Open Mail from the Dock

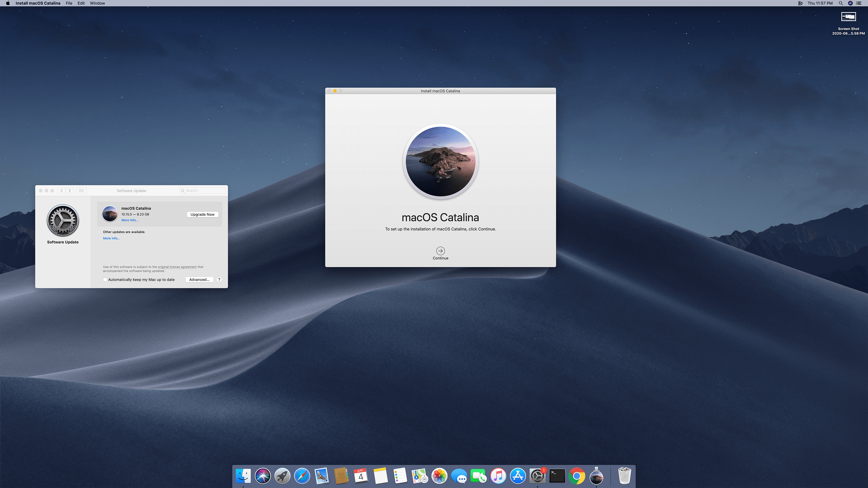[321, 476]
